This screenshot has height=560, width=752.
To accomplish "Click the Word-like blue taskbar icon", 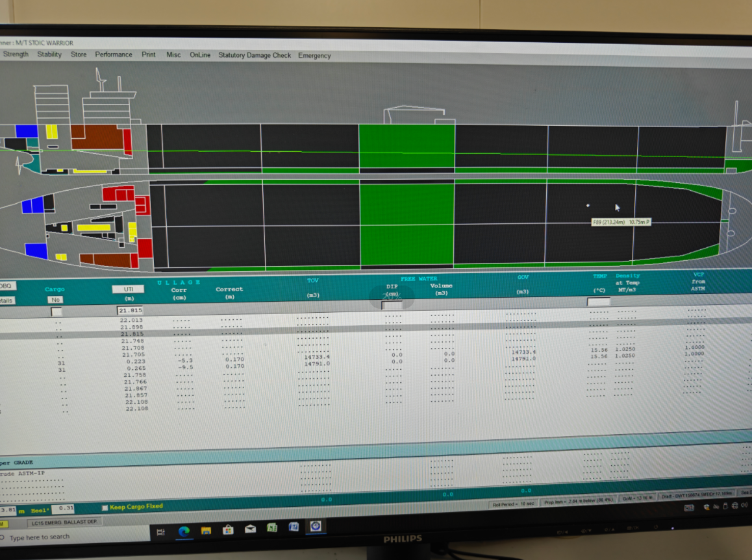I will click(x=294, y=527).
